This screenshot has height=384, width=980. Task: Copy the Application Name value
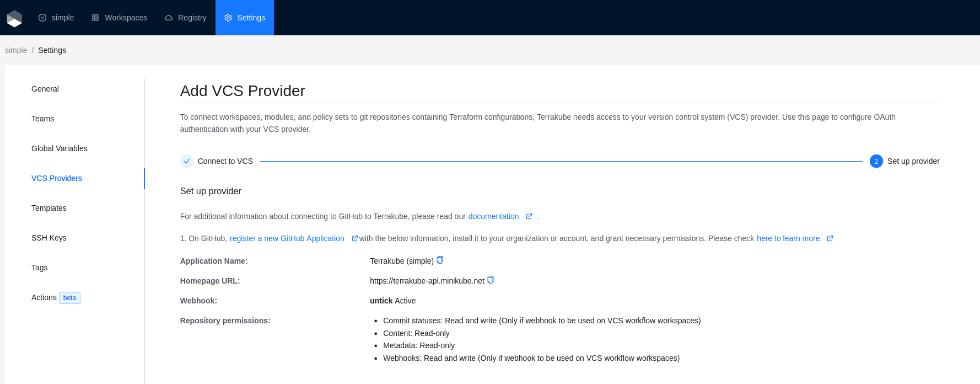click(x=440, y=260)
